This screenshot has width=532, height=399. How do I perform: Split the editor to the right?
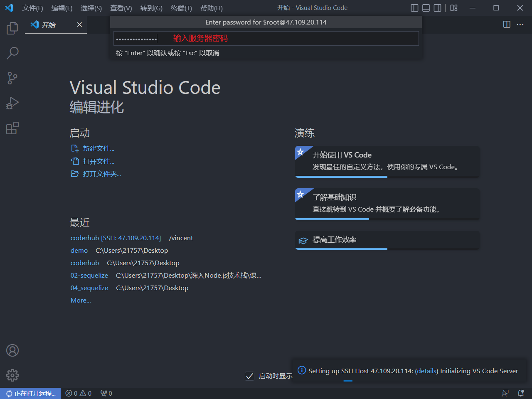coord(507,25)
